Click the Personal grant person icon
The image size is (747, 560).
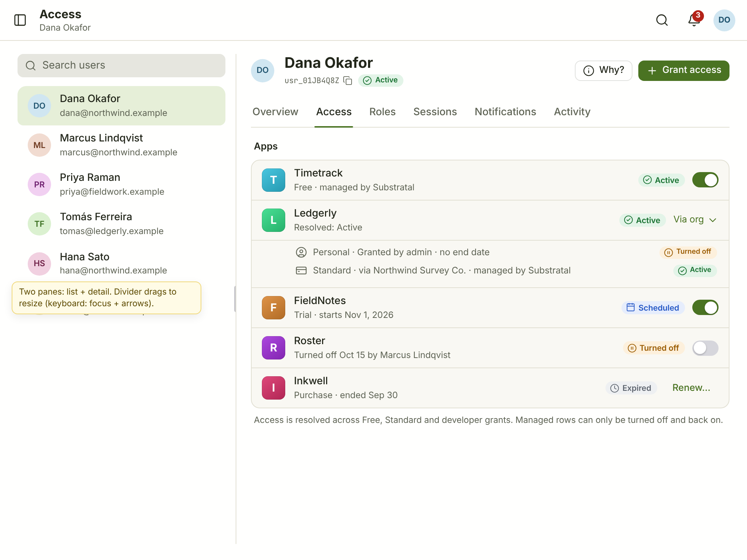[x=301, y=252]
